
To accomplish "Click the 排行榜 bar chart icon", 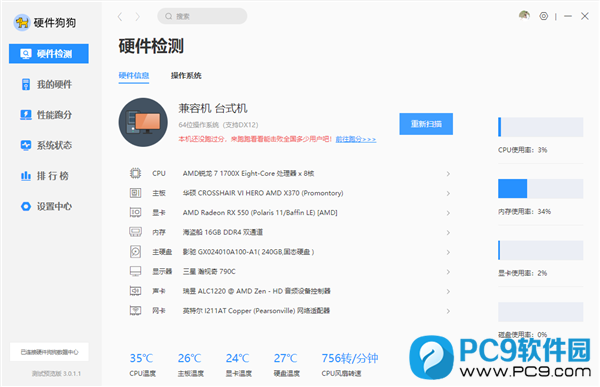I will [26, 176].
